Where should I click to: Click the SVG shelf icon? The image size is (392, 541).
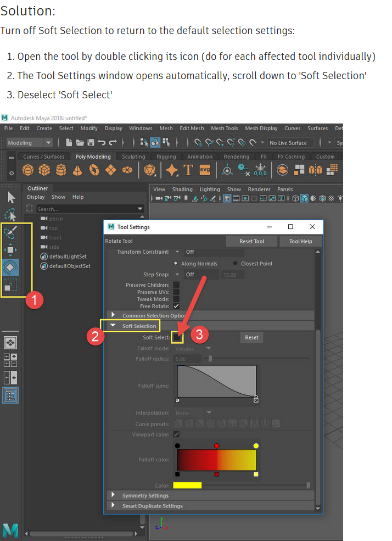coord(205,170)
